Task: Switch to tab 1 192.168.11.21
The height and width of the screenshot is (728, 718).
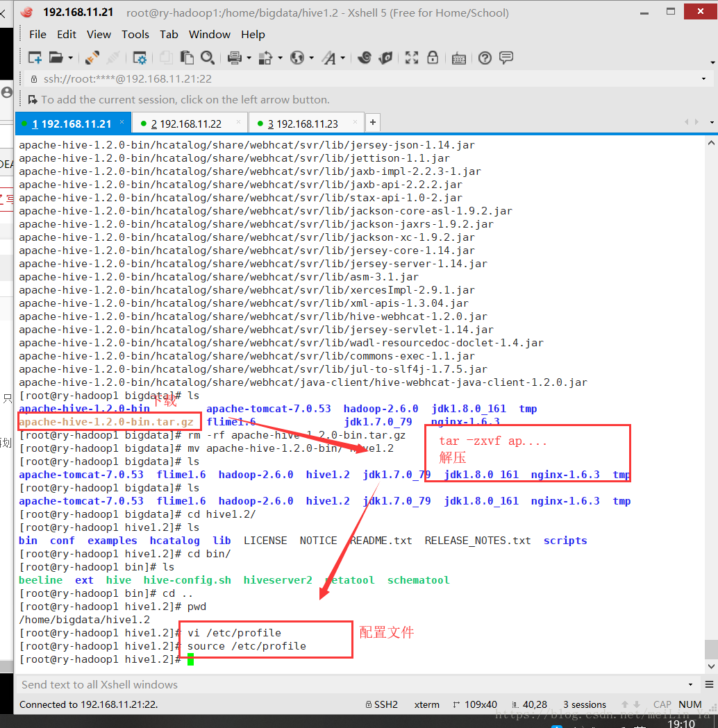Action: tap(72, 124)
